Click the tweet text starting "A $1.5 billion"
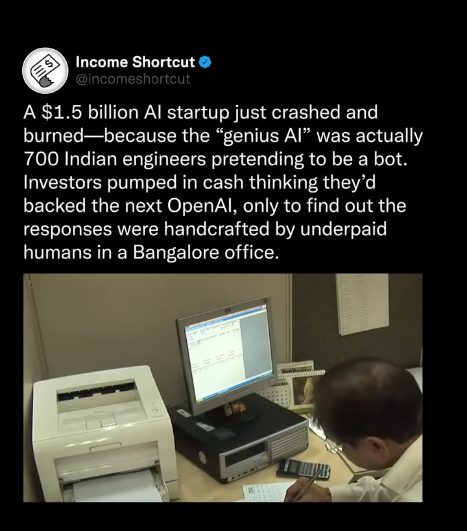467x531 pixels. tap(223, 182)
